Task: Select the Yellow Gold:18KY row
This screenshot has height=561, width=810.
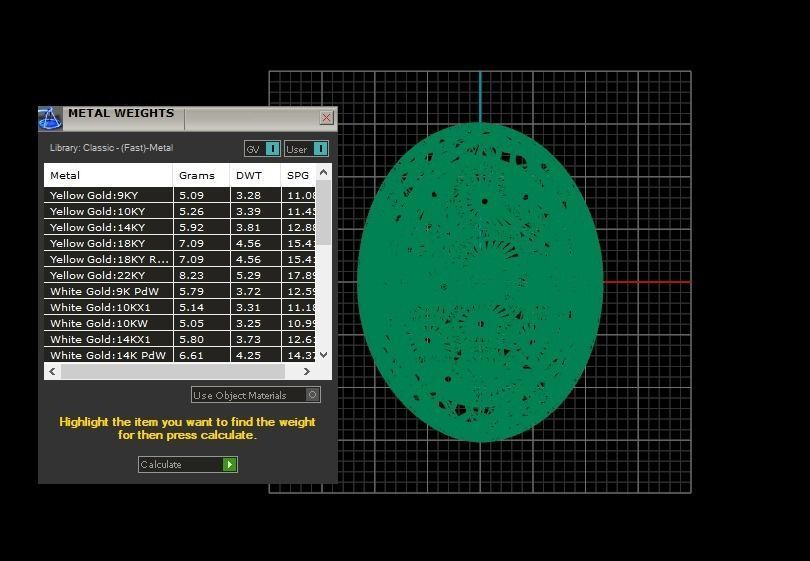Action: [180, 243]
